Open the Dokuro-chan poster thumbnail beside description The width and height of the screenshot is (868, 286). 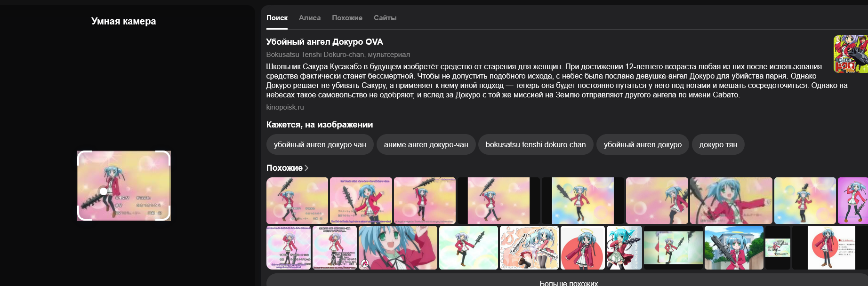(851, 54)
